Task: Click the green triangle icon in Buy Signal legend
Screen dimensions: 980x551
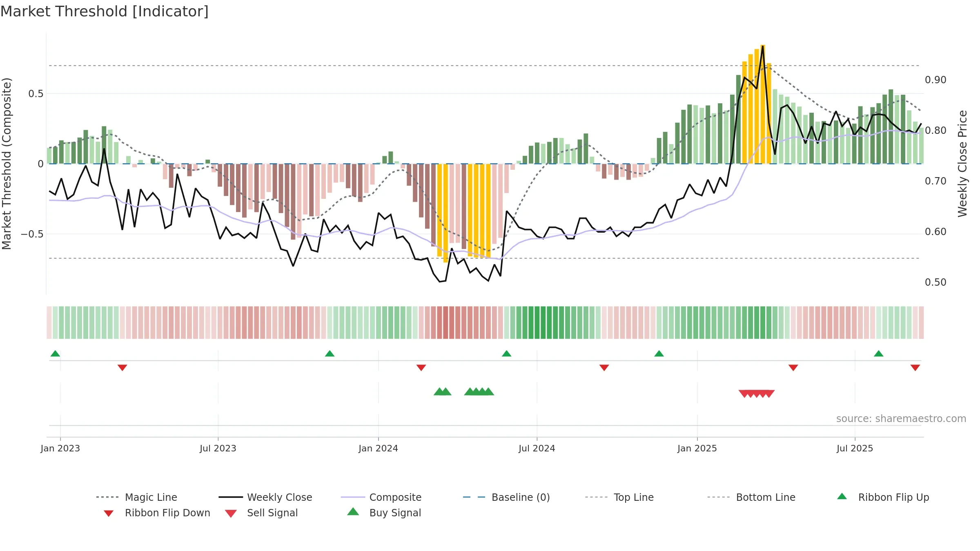Action: [x=353, y=512]
